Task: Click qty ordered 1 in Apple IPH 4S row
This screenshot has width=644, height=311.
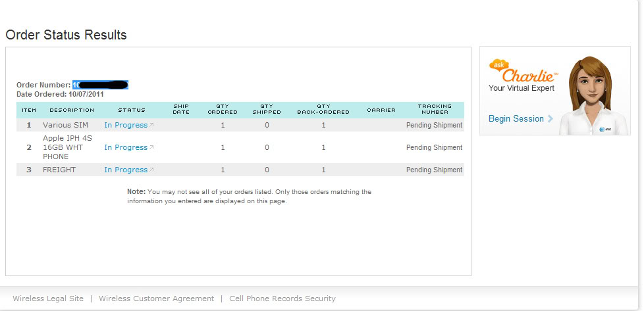Action: tap(223, 147)
